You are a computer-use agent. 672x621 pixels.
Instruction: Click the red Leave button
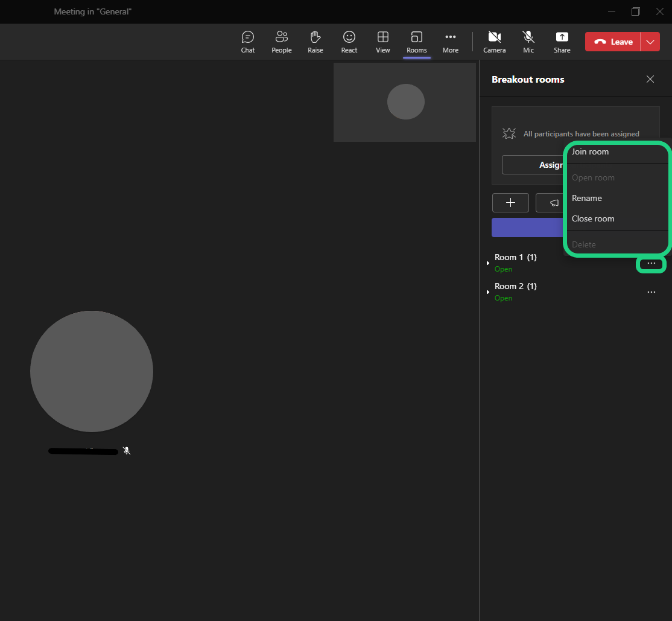click(613, 42)
